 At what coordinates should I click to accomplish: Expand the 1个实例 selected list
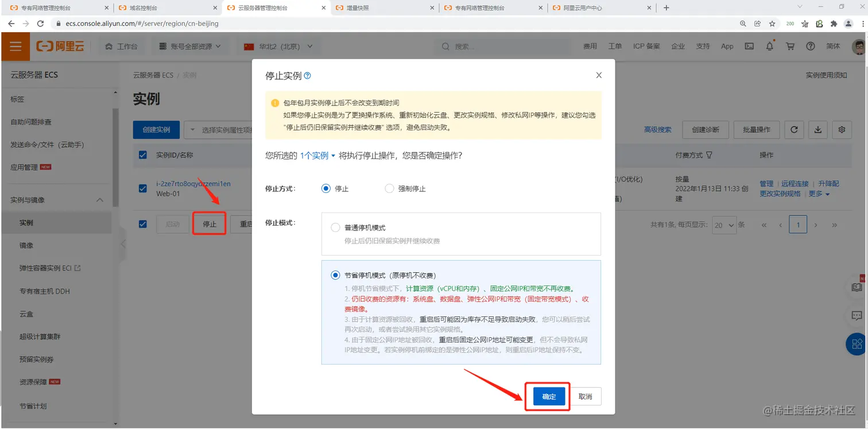click(x=317, y=156)
